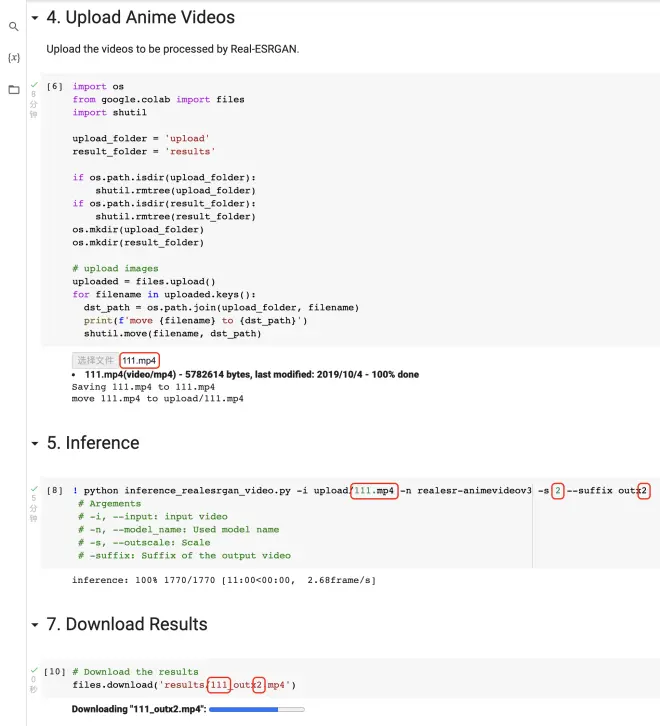Click the '# -i, --input: input video' comment
This screenshot has height=726, width=660.
click(x=153, y=517)
